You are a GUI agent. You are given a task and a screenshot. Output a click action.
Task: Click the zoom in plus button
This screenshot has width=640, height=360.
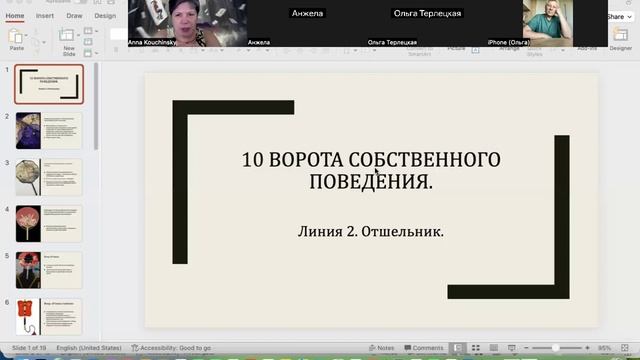(587, 348)
